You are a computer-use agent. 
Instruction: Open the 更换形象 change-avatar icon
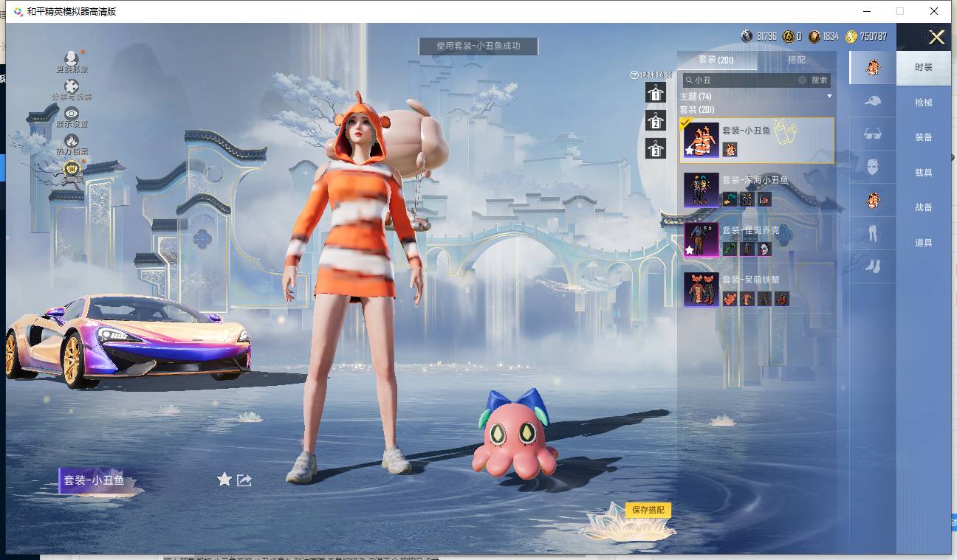pyautogui.click(x=72, y=58)
